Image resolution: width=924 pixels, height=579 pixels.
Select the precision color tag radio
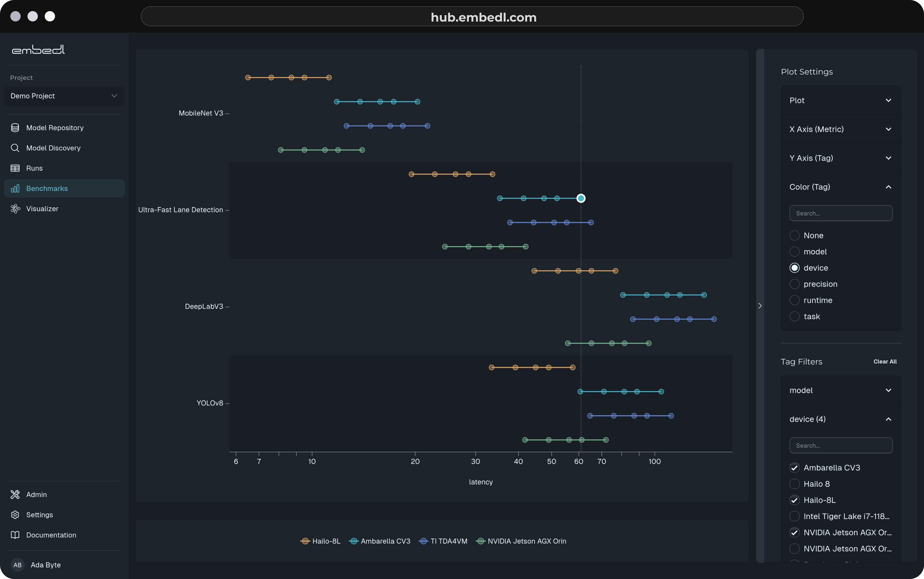coord(794,284)
